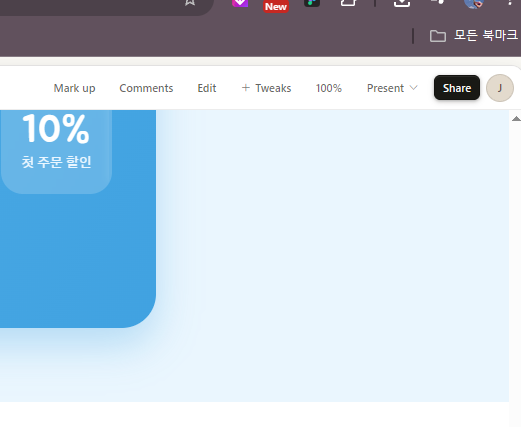Click the dark Figma-style extension icon
The height and width of the screenshot is (427, 521).
(x=312, y=3)
